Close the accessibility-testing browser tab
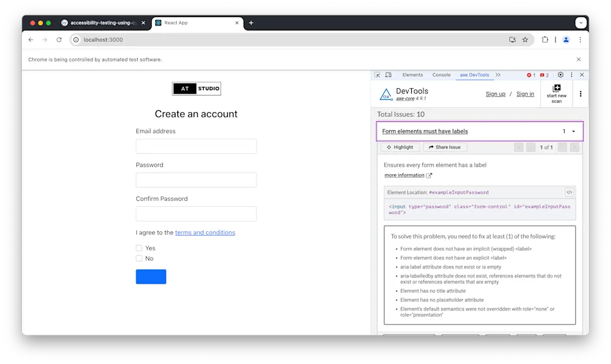This screenshot has width=611, height=364. coord(143,23)
